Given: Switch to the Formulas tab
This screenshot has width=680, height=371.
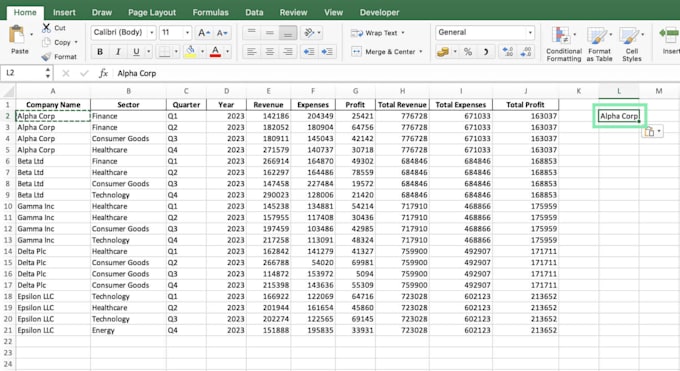Looking at the screenshot, I should click(210, 13).
